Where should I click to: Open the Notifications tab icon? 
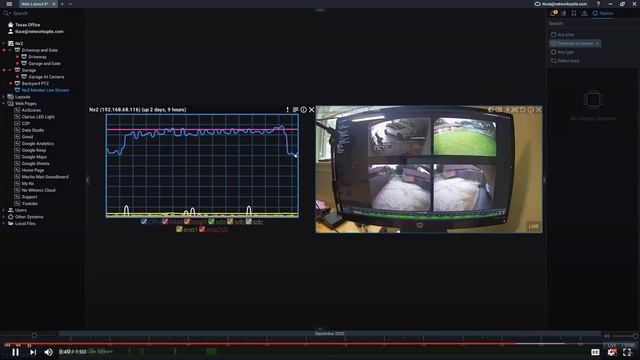553,13
